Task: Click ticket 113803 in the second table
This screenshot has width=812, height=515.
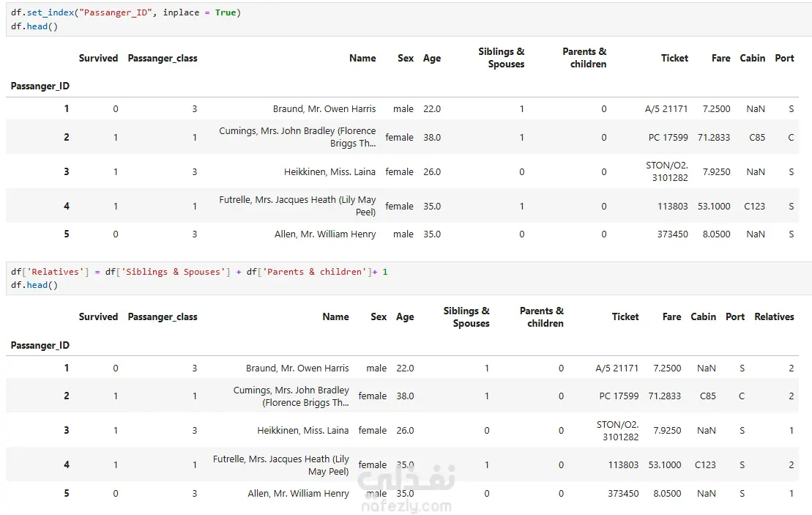Action: point(623,464)
